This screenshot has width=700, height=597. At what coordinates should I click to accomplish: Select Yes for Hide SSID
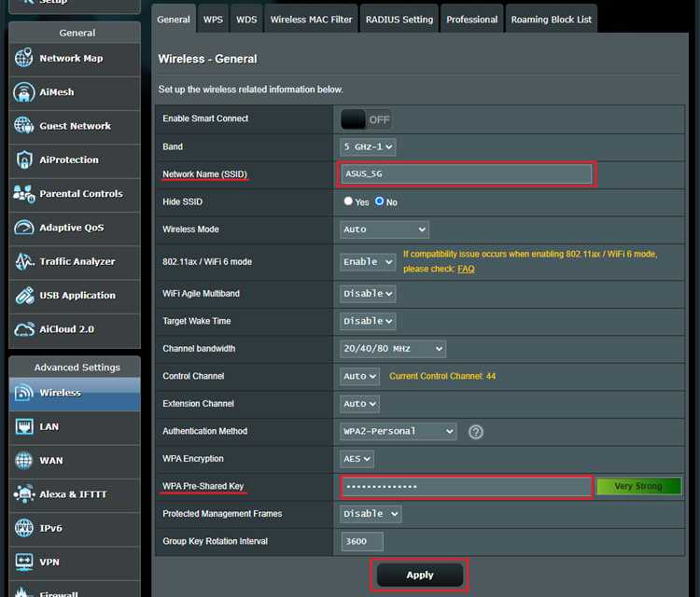(x=348, y=201)
